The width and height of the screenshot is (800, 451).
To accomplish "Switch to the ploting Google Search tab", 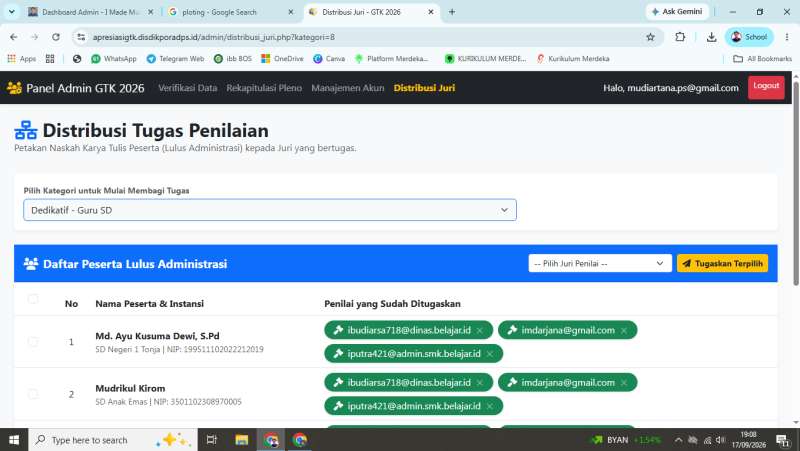I will [231, 12].
